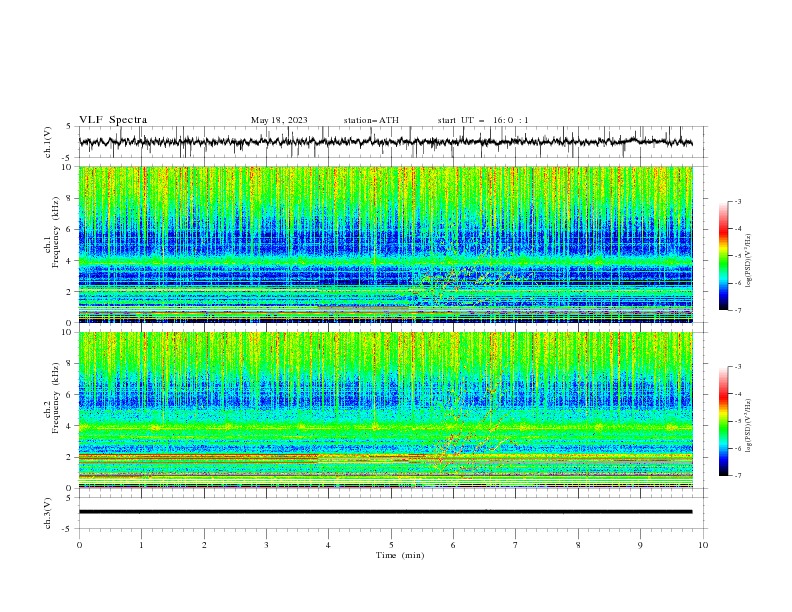Image resolution: width=792 pixels, height=612 pixels.
Task: Click the "VLF Spectra" plot title
Action: (x=113, y=120)
